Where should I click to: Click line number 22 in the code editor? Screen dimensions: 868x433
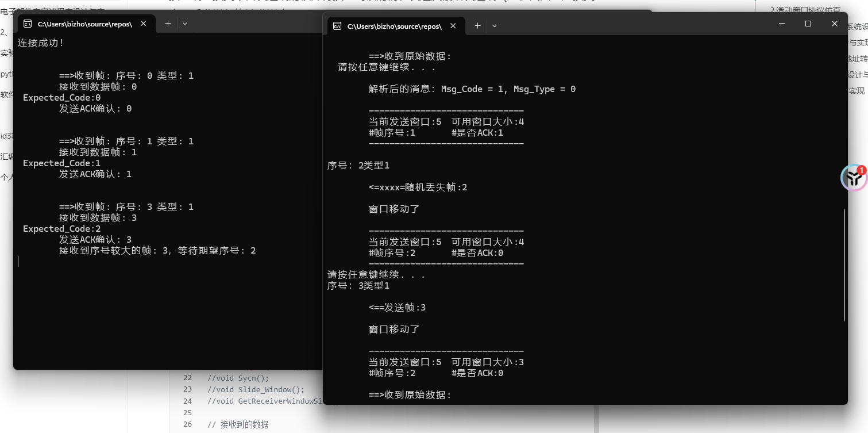click(187, 378)
